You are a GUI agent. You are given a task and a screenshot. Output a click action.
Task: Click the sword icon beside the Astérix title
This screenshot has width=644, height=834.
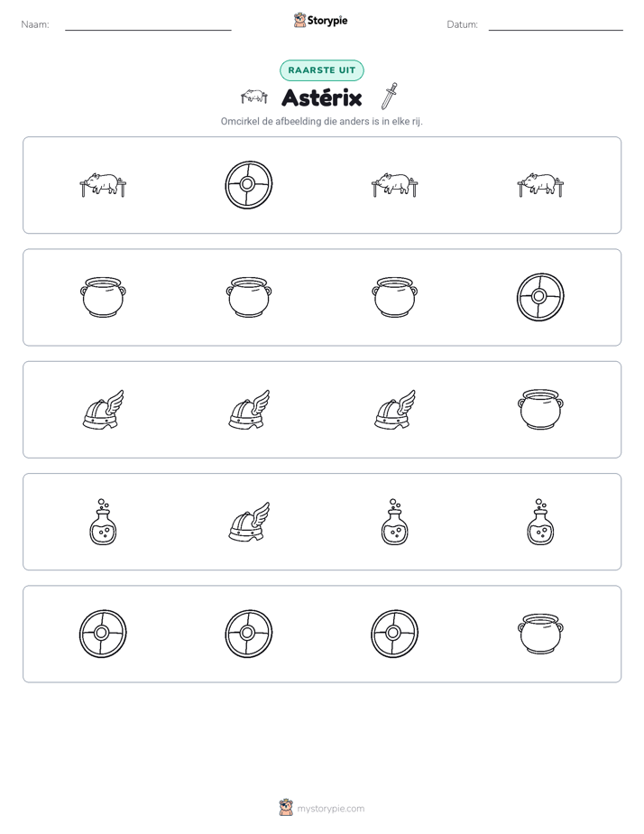tap(390, 97)
